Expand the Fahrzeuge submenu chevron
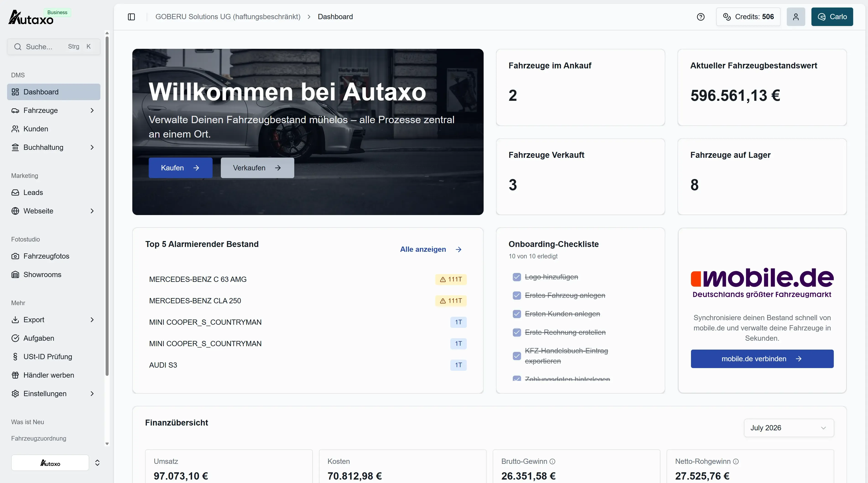 point(92,110)
